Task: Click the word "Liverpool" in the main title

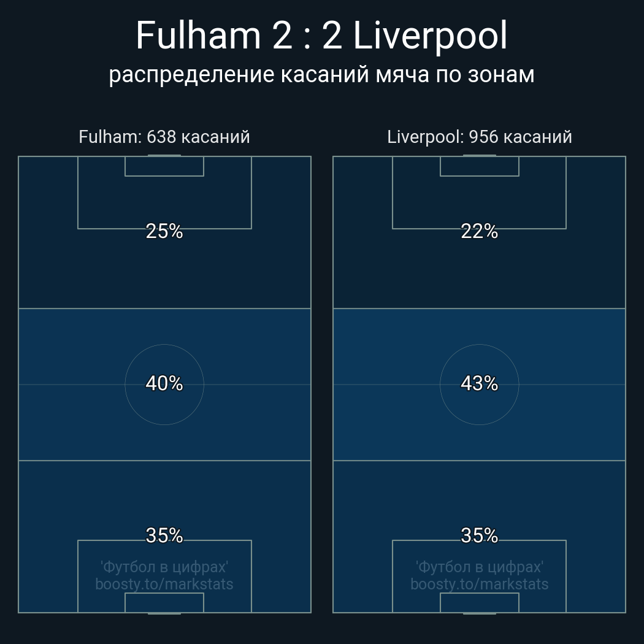Action: 431,36
